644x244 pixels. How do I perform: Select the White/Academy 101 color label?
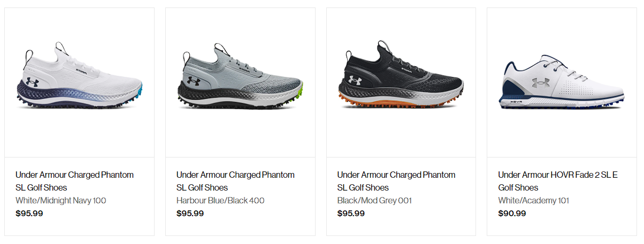click(534, 201)
